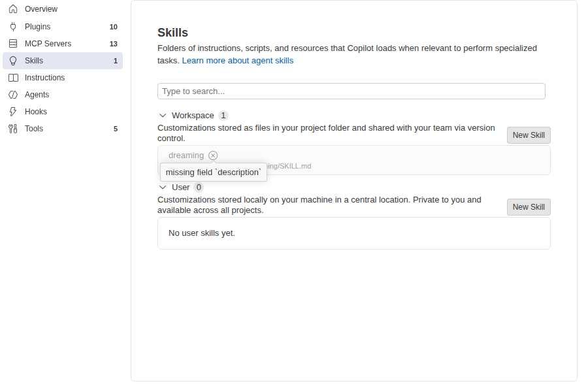
Task: Focus the Type to search field
Action: (351, 91)
